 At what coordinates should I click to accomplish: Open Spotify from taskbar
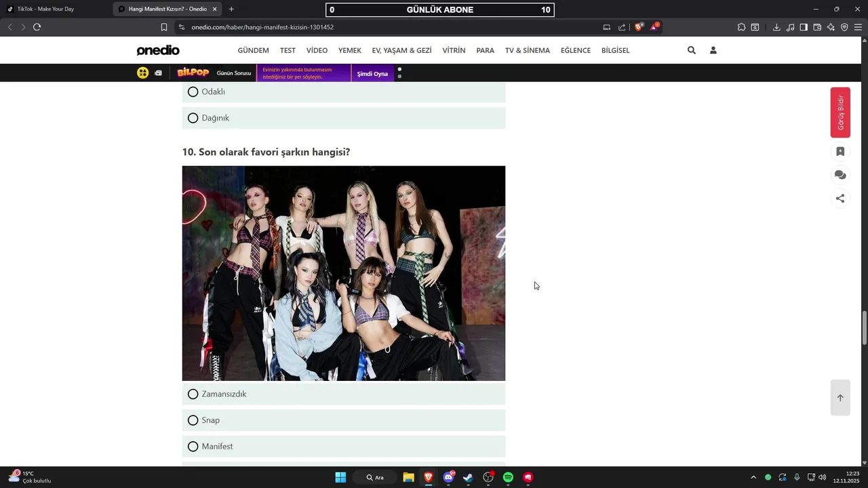coord(508,477)
